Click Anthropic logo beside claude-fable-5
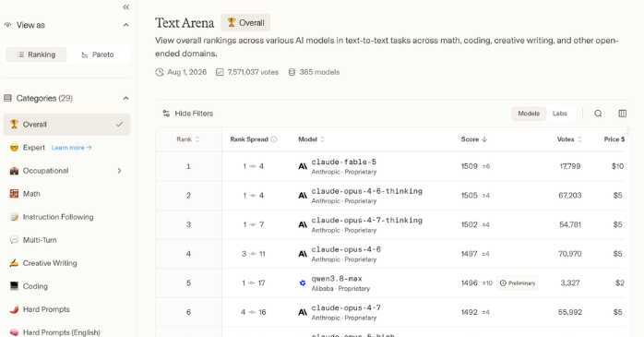 tap(303, 166)
